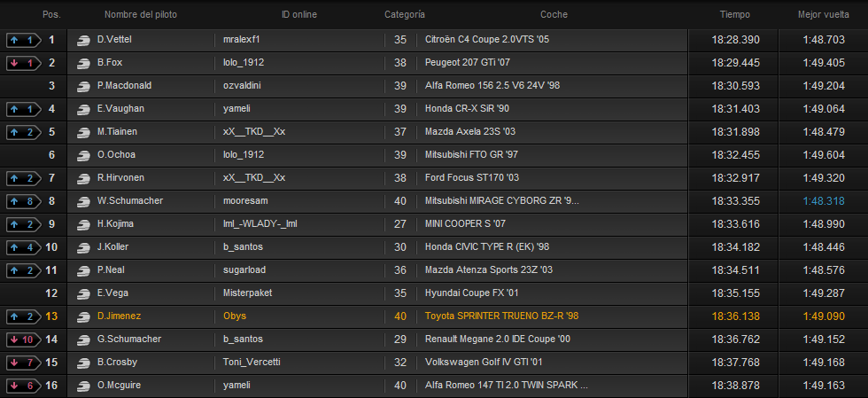Click the down 1 position badge for B.Fox
This screenshot has height=398, width=868.
[24, 63]
